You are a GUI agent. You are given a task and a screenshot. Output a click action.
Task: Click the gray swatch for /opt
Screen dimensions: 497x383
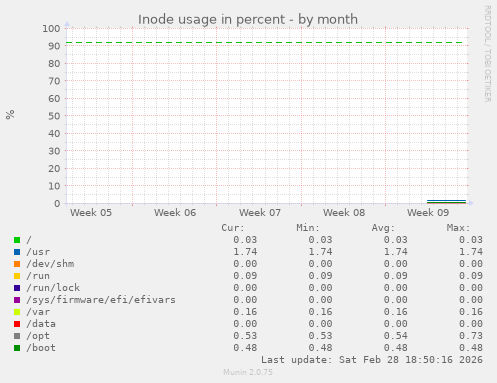(17, 336)
